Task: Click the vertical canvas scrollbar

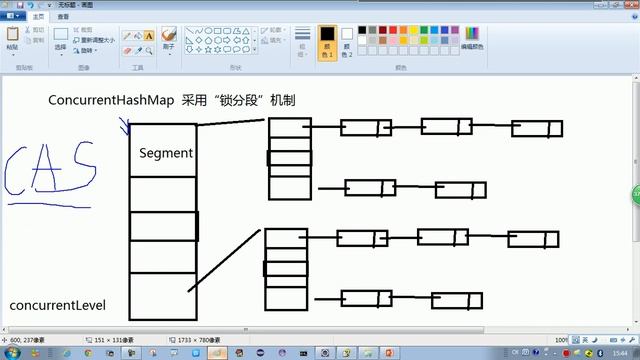Action: (636, 163)
